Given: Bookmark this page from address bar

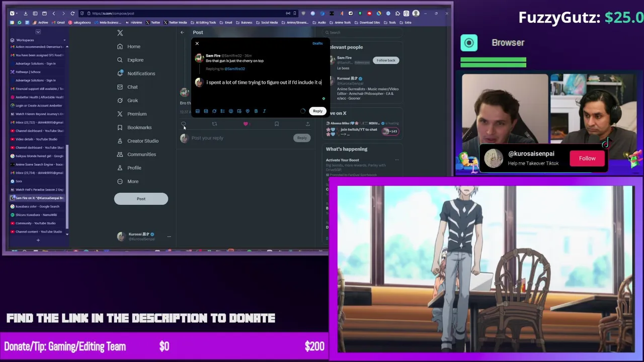Looking at the screenshot, I should 295,14.
